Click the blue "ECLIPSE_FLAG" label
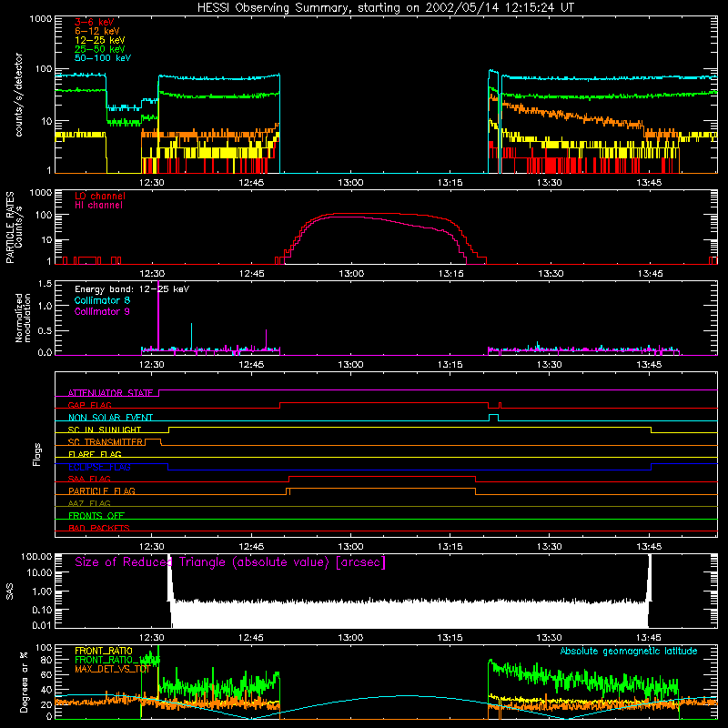This screenshot has width=728, height=728. coord(99,467)
